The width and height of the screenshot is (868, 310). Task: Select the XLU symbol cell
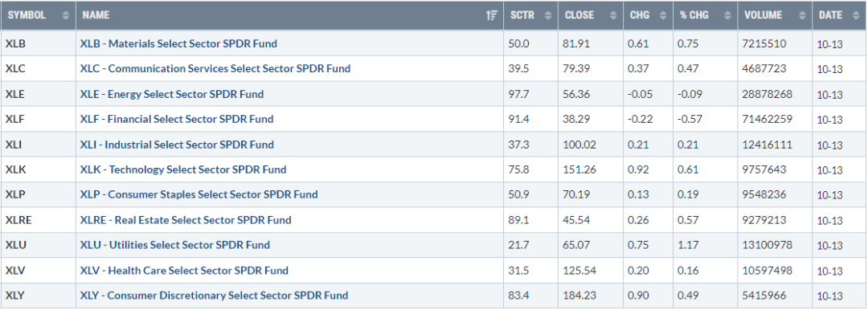pos(39,245)
